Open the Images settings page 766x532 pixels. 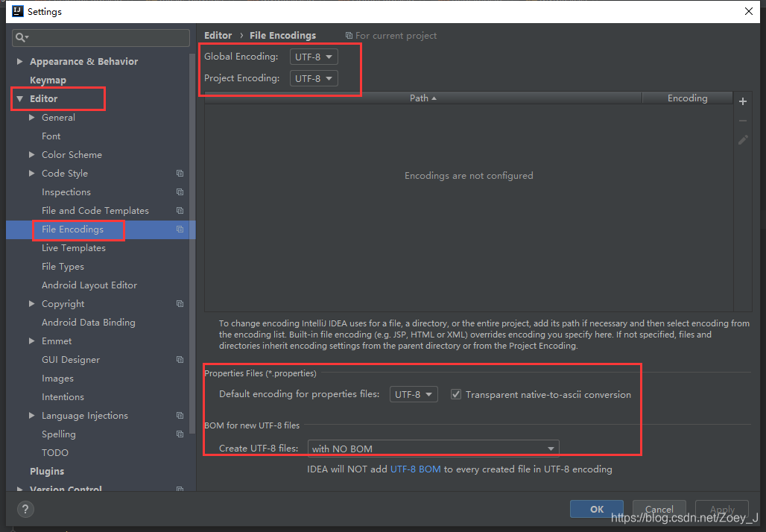[x=57, y=379]
